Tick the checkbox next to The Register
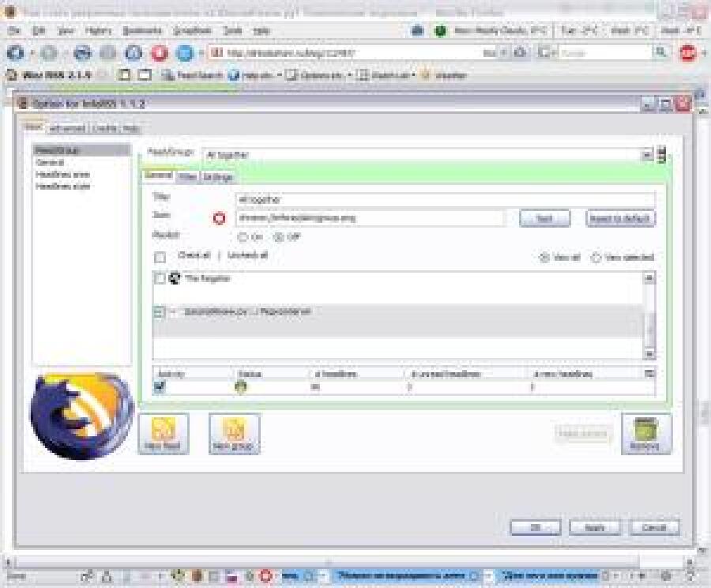The height and width of the screenshot is (588, 711). pos(160,278)
